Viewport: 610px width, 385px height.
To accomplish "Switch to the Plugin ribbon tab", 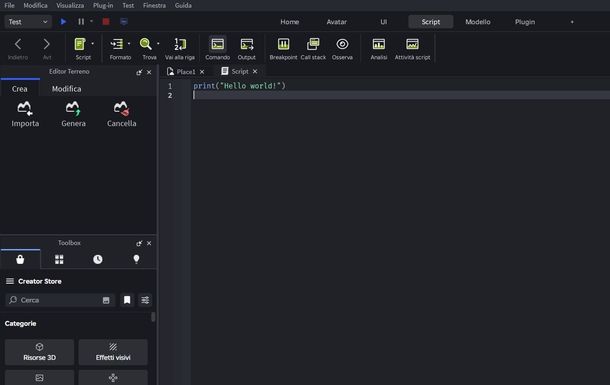I will [x=525, y=22].
